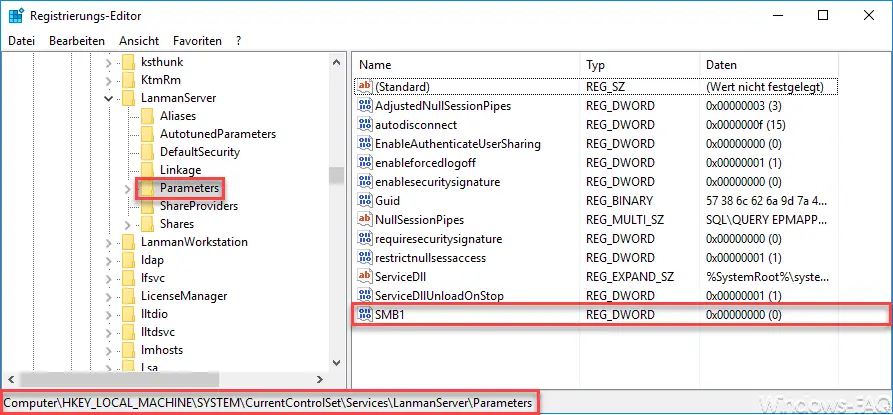Click the LanmanServer folder icon
This screenshot has height=415, width=893.
(129, 98)
